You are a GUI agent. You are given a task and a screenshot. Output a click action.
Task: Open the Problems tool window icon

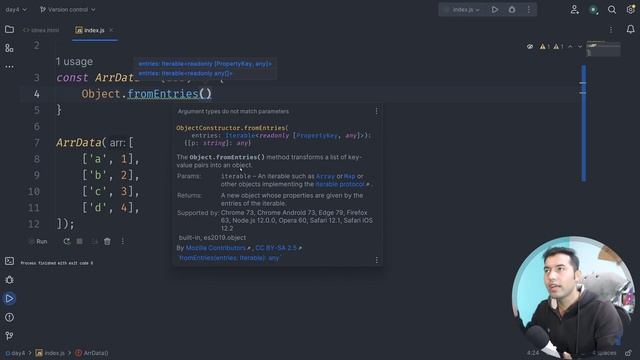coord(9,317)
